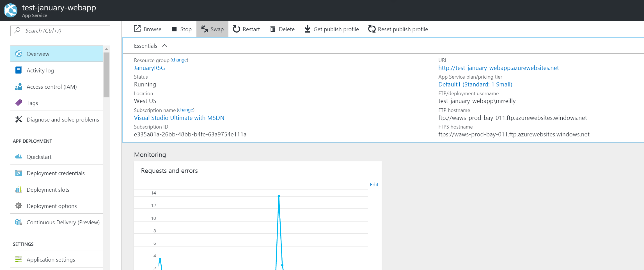Screen dimensions: 644x270
Task: Open Visual Studio Ultimate with MSDN link
Action: click(179, 118)
